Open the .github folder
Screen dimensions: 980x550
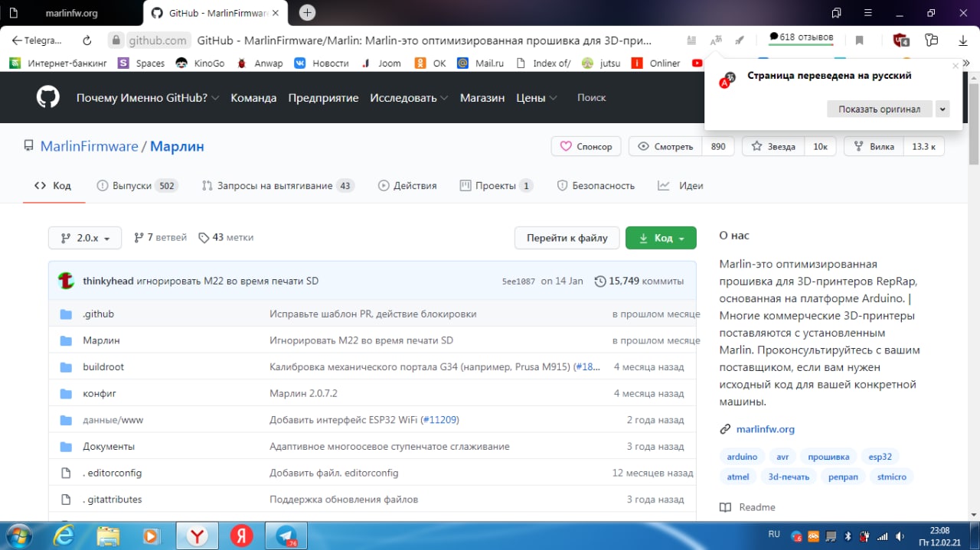(x=98, y=314)
